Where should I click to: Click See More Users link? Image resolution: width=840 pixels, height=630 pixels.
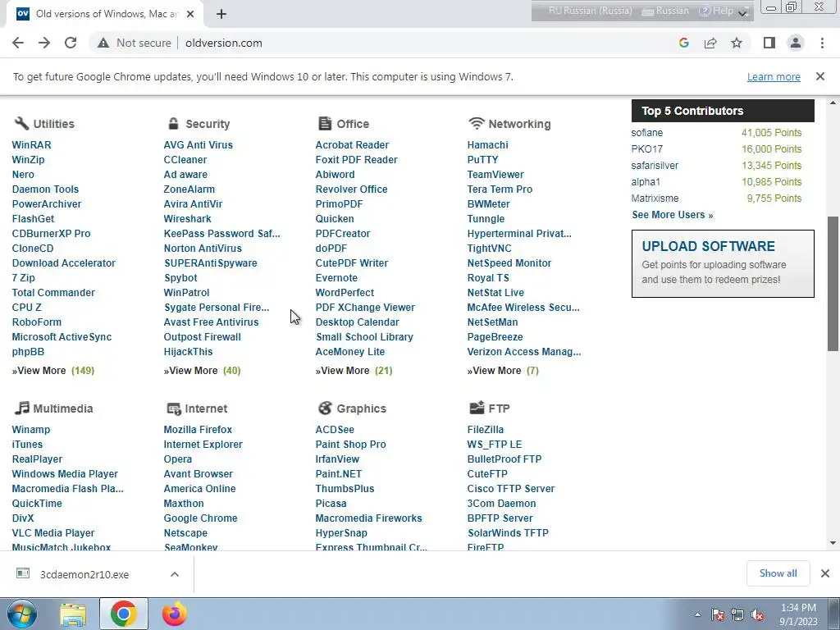(x=673, y=215)
